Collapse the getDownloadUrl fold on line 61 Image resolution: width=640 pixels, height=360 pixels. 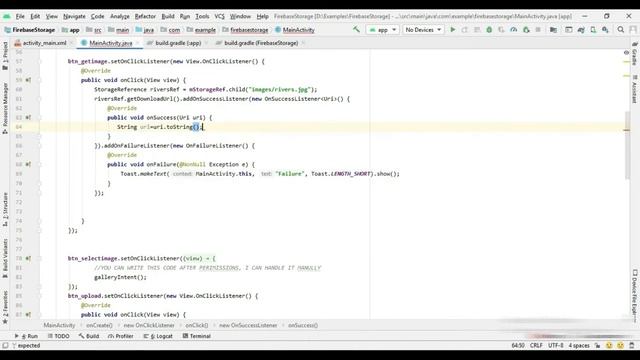40,99
